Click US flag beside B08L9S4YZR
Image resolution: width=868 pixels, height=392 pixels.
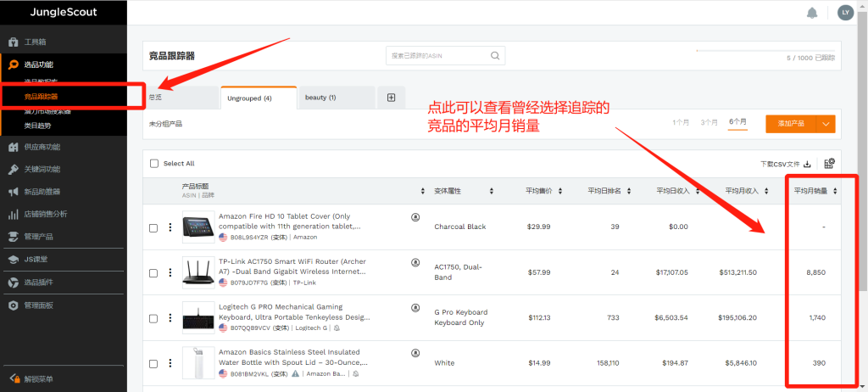coord(223,238)
